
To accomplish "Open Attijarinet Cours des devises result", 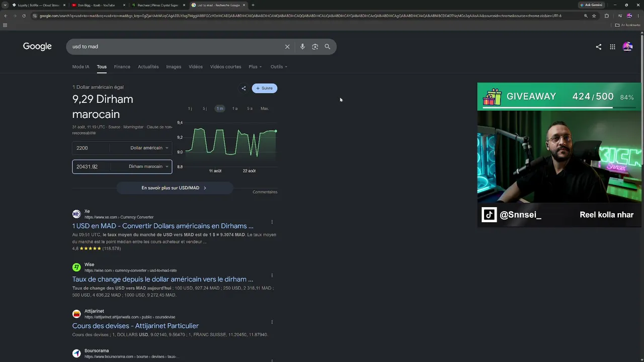I will pyautogui.click(x=135, y=326).
